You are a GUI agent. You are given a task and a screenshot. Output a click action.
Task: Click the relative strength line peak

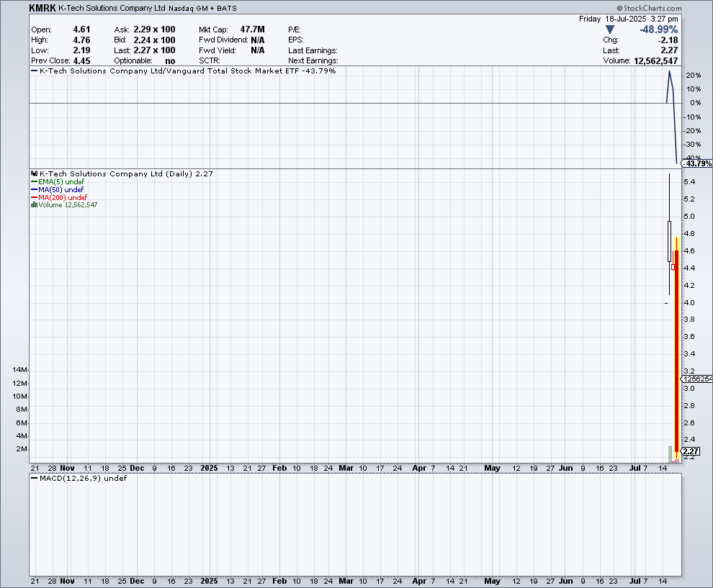669,72
